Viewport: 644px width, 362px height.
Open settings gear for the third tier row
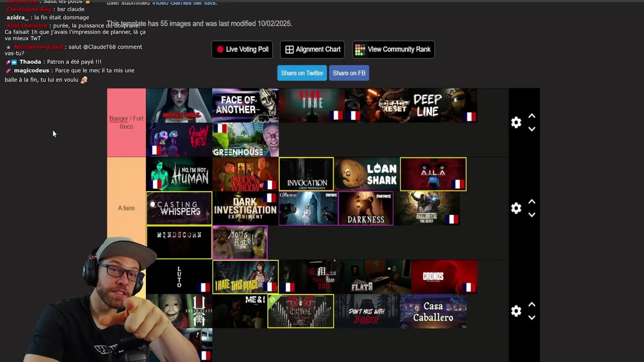(x=516, y=311)
